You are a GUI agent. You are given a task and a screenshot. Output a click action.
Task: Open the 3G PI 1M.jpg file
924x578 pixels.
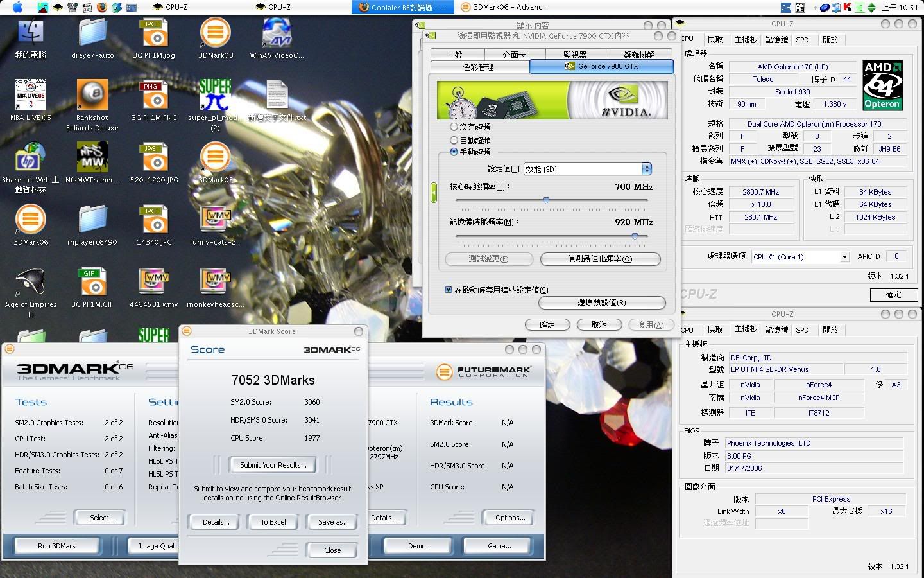tap(154, 39)
